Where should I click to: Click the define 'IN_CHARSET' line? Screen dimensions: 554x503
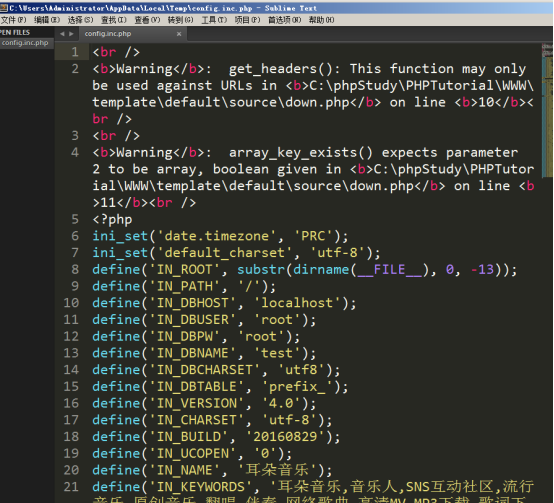(x=212, y=420)
